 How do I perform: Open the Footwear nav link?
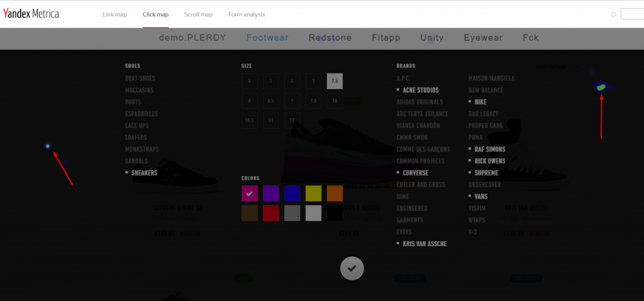tap(267, 38)
